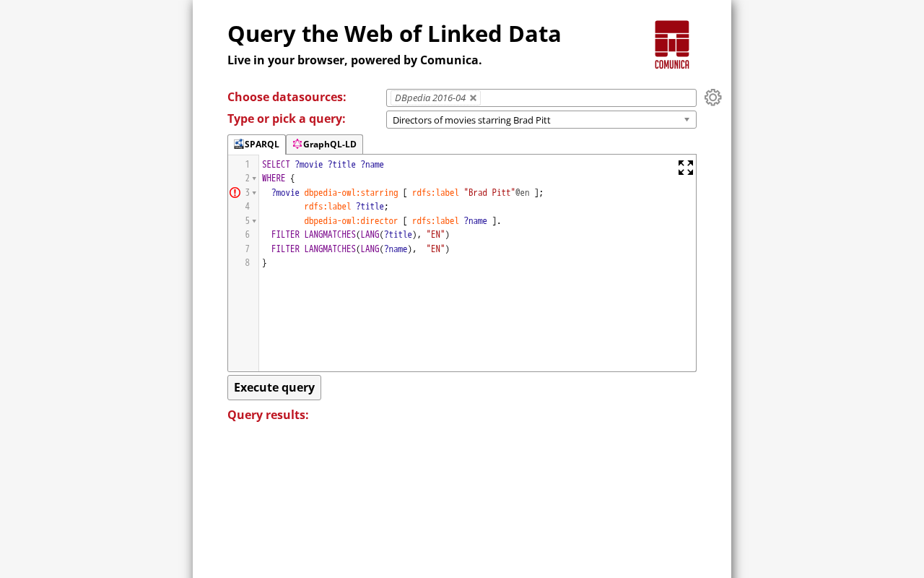Collapse the code fold at line 2
This screenshot has height=578, width=924.
click(x=254, y=178)
